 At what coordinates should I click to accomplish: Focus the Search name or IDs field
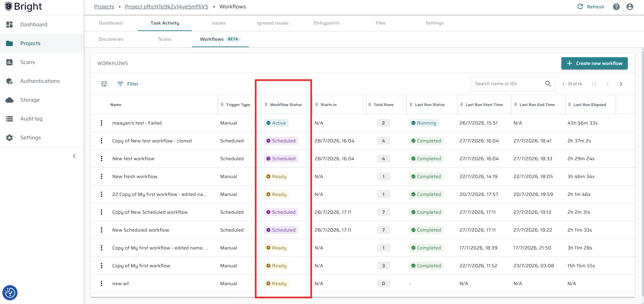509,83
